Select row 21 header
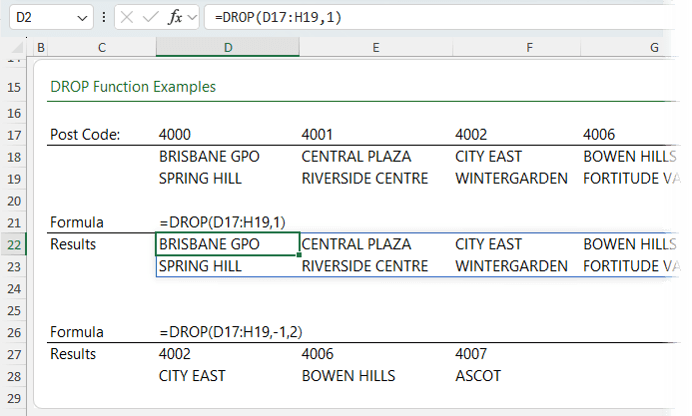Viewport: 692px width, 416px height. 14,223
